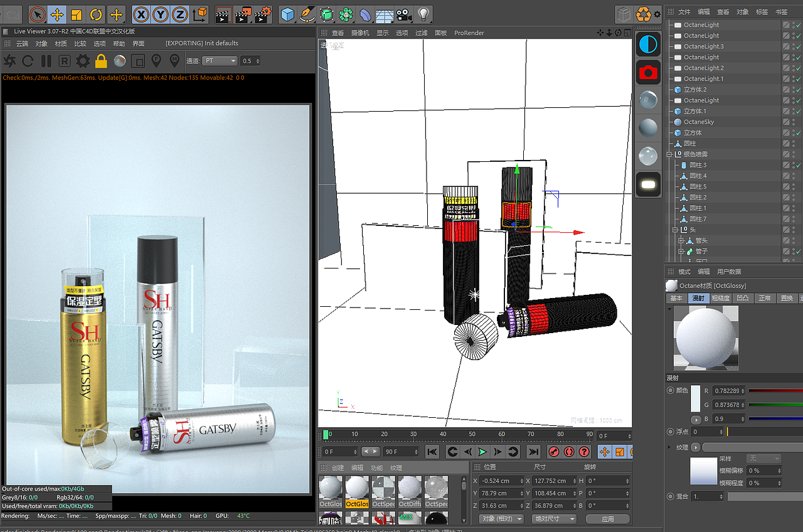Click the yellow padlock in Live Viewer toolbar

[101, 60]
